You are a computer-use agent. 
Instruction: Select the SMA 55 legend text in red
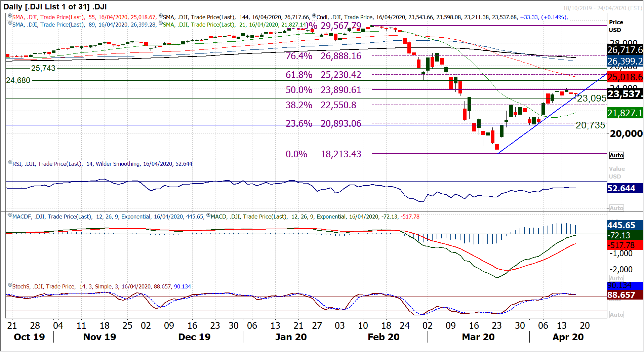pyautogui.click(x=84, y=17)
